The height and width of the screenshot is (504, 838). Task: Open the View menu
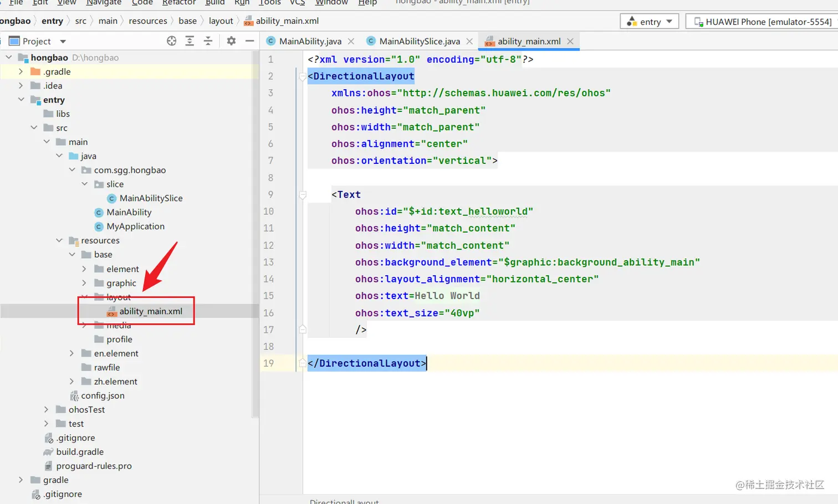point(67,3)
